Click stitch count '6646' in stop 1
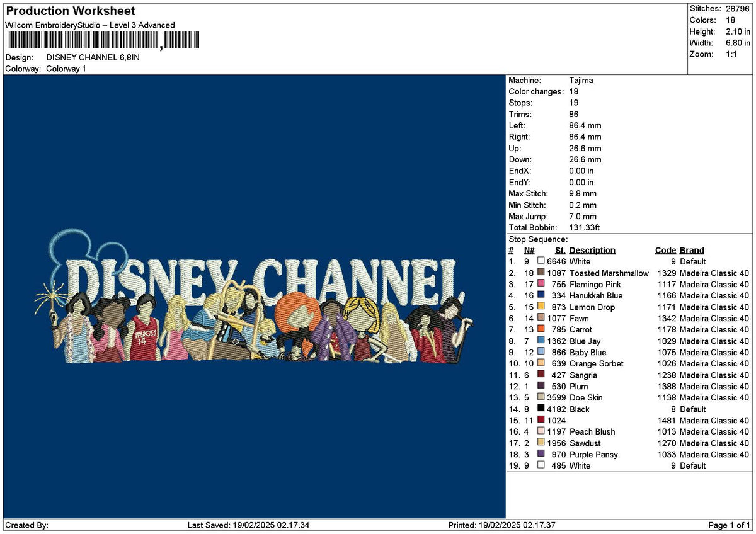This screenshot has width=756, height=534. click(557, 261)
